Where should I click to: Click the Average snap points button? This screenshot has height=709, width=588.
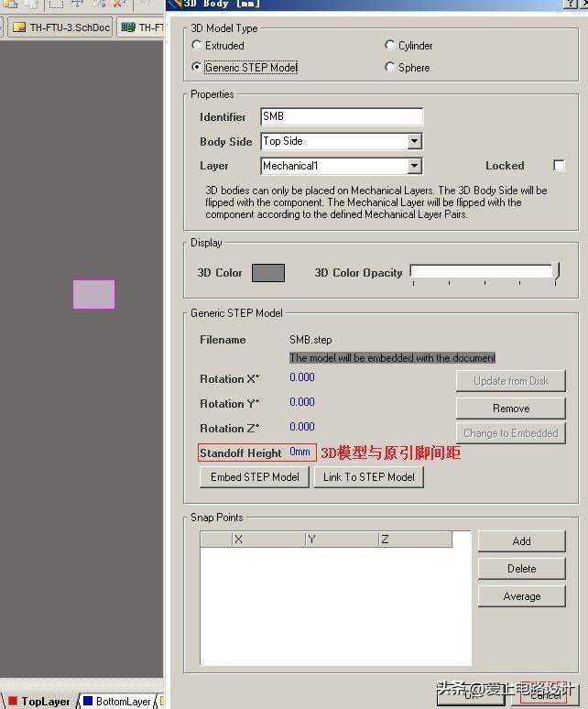point(521,596)
